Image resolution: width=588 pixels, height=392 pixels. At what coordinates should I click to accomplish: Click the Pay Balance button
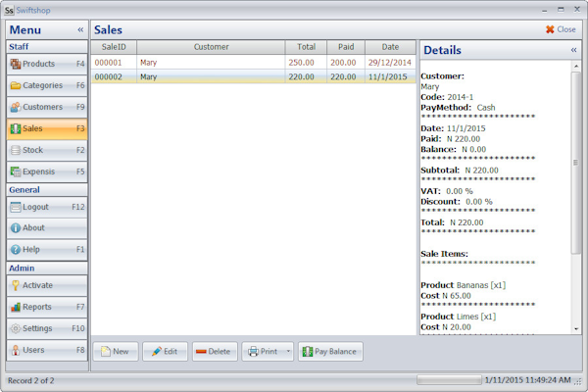[x=330, y=352]
